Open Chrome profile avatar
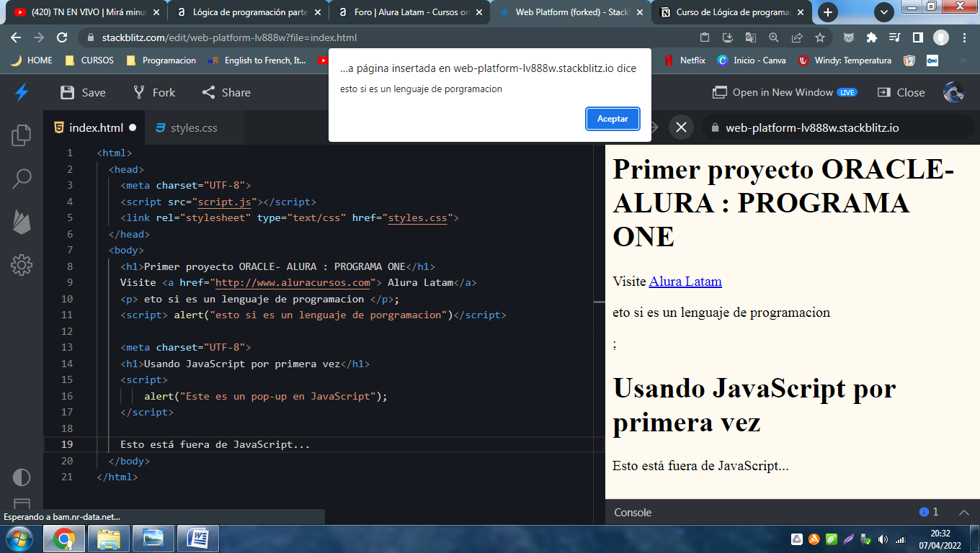Viewport: 980px width, 553px height. click(x=941, y=37)
